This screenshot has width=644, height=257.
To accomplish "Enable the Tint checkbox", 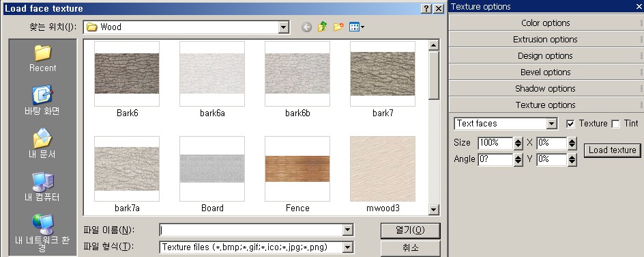I will point(615,124).
